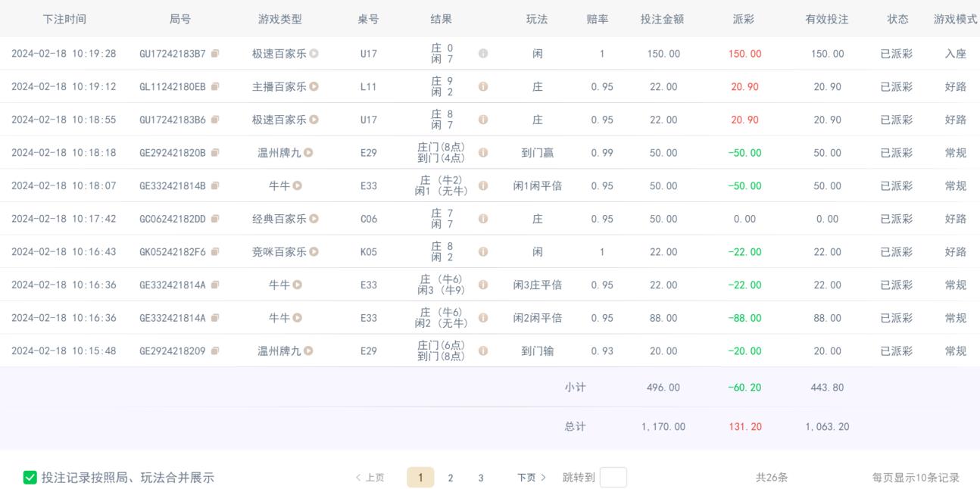Show result info for 闲2 (无牛) row
This screenshot has height=489, width=980.
coord(483,318)
